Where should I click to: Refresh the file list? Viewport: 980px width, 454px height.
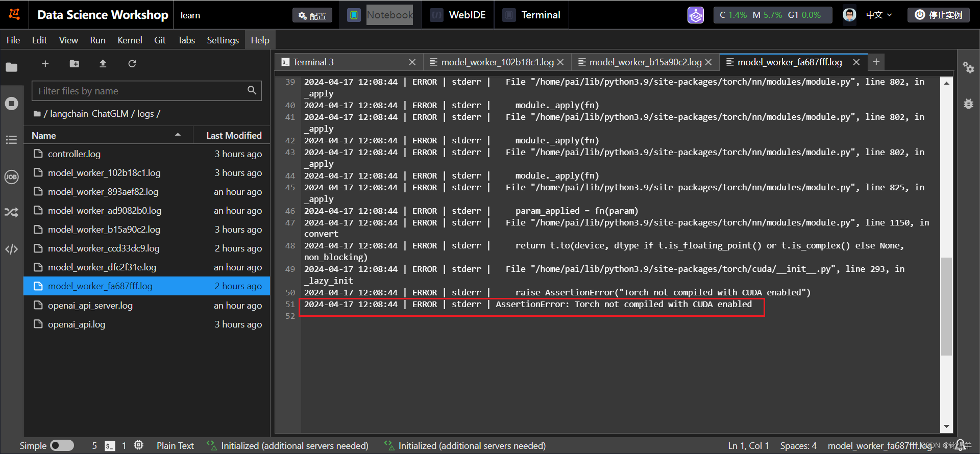coord(132,64)
